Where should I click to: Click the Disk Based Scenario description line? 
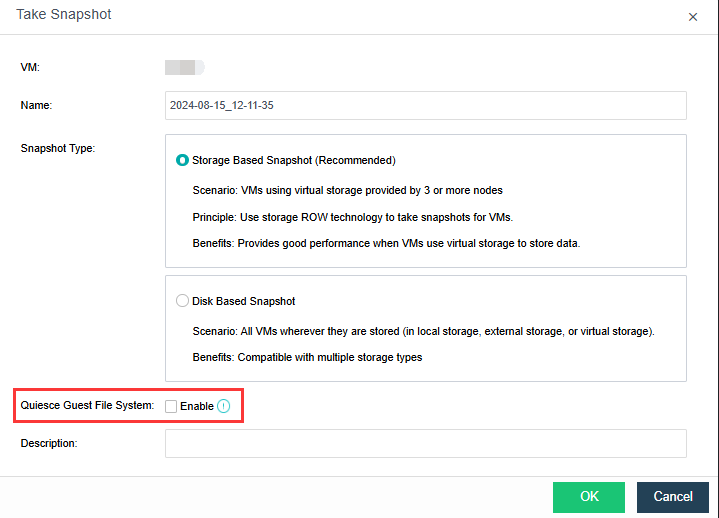(423, 331)
